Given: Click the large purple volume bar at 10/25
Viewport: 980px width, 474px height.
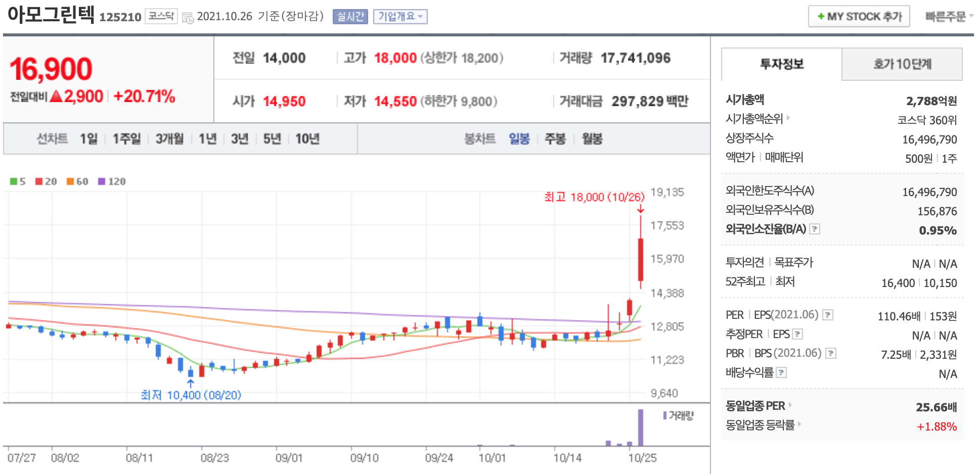Looking at the screenshot, I should pyautogui.click(x=641, y=428).
